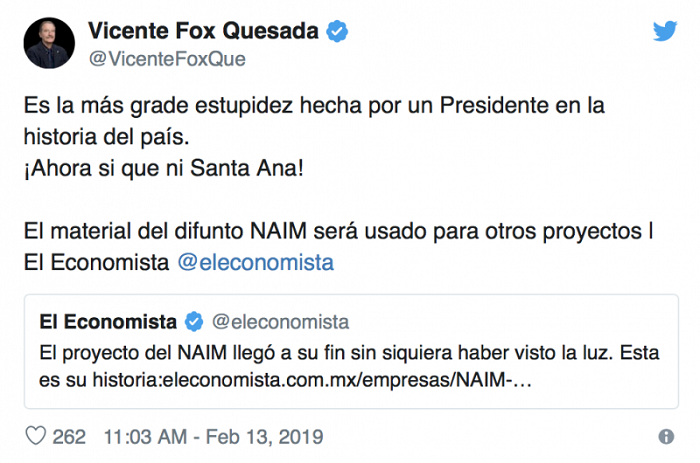Screen dimensions: 700x463
Task: Click the 262 likes count
Action: [68, 437]
